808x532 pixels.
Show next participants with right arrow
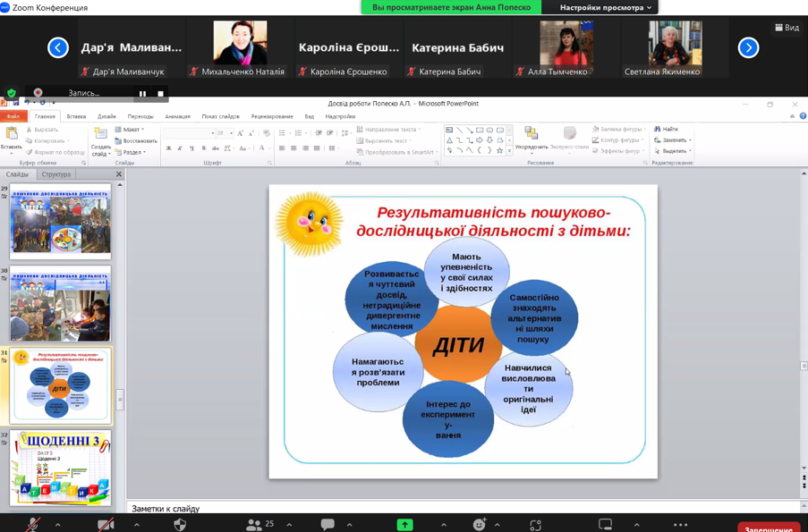[748, 47]
